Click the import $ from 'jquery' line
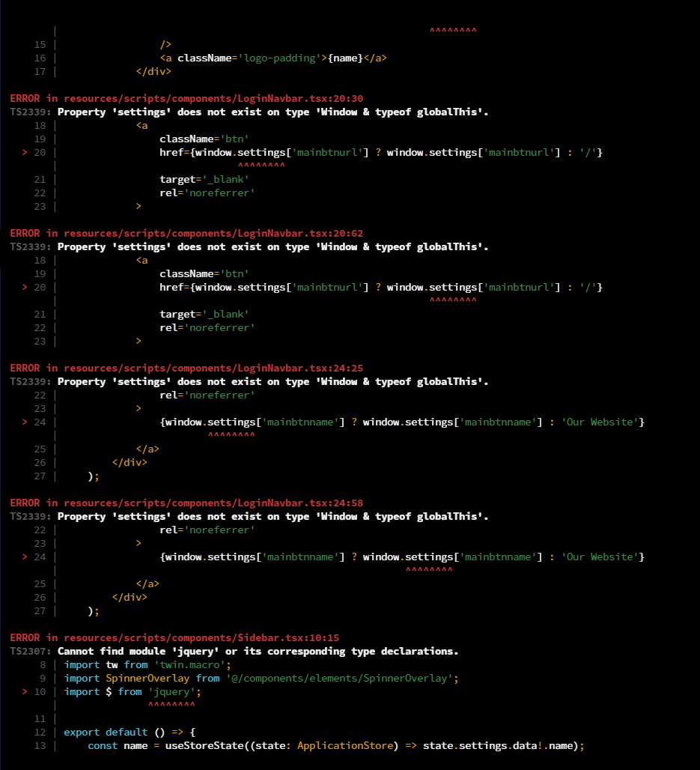 pos(133,692)
